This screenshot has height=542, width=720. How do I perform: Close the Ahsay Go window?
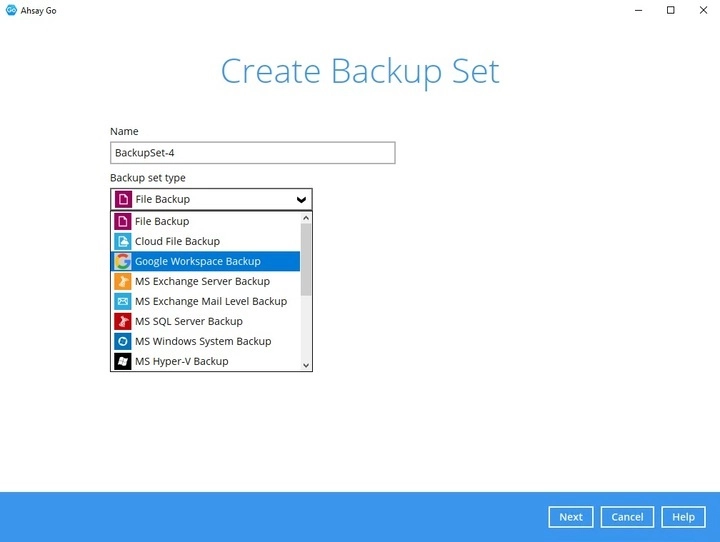703,10
